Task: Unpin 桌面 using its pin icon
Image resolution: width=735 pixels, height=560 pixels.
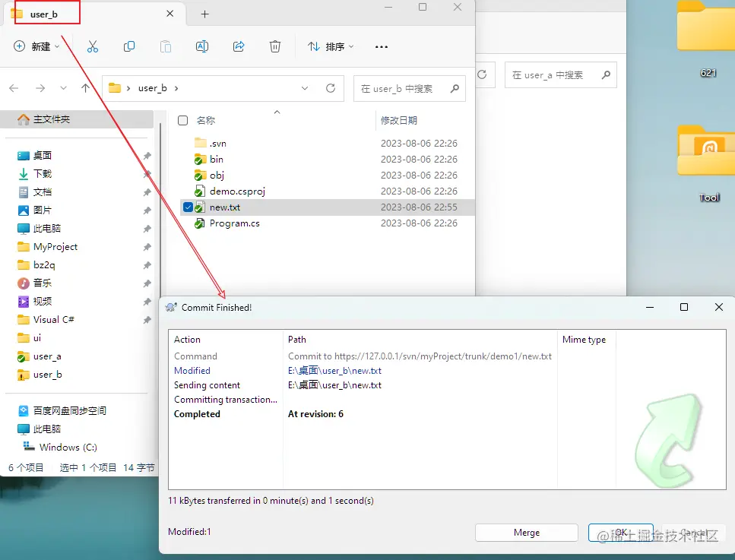Action: pyautogui.click(x=147, y=156)
